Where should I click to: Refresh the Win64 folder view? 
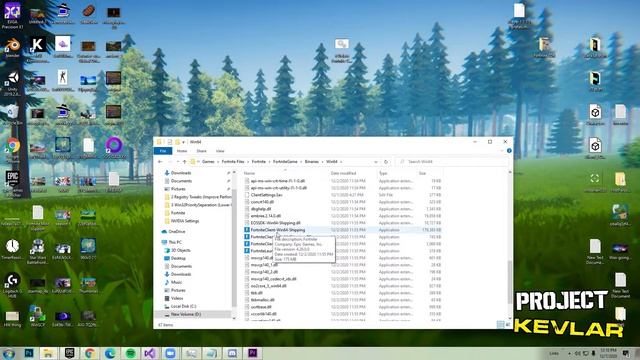(386, 162)
